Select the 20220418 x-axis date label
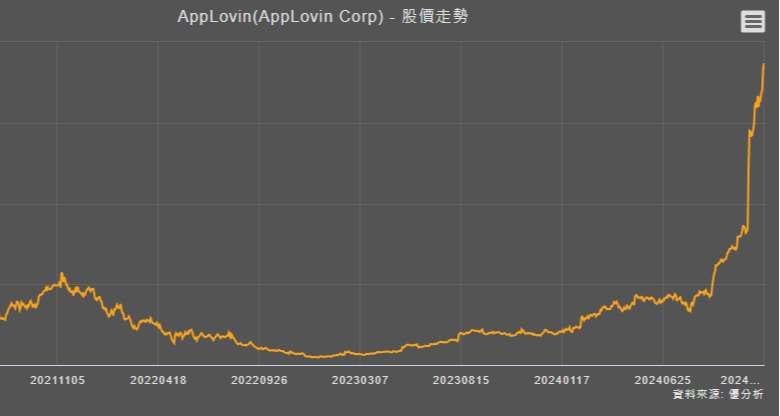The height and width of the screenshot is (416, 780). click(158, 380)
